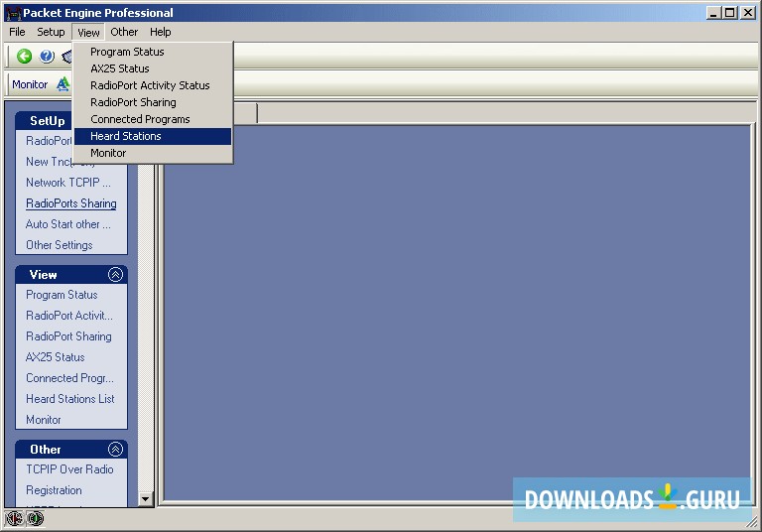The image size is (762, 532).
Task: Open AX25 Status link in sidebar View panel
Action: [x=55, y=357]
